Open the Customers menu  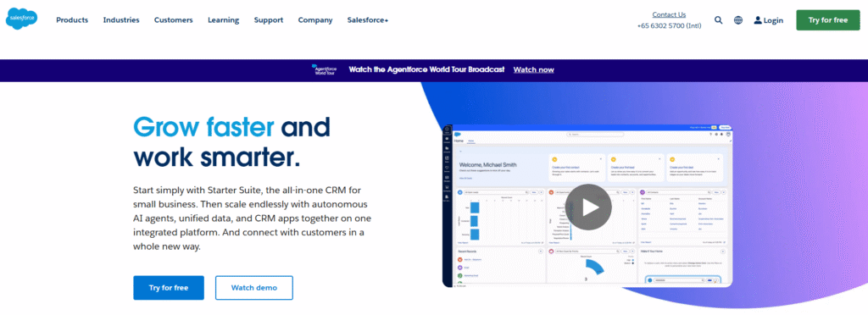pos(173,19)
